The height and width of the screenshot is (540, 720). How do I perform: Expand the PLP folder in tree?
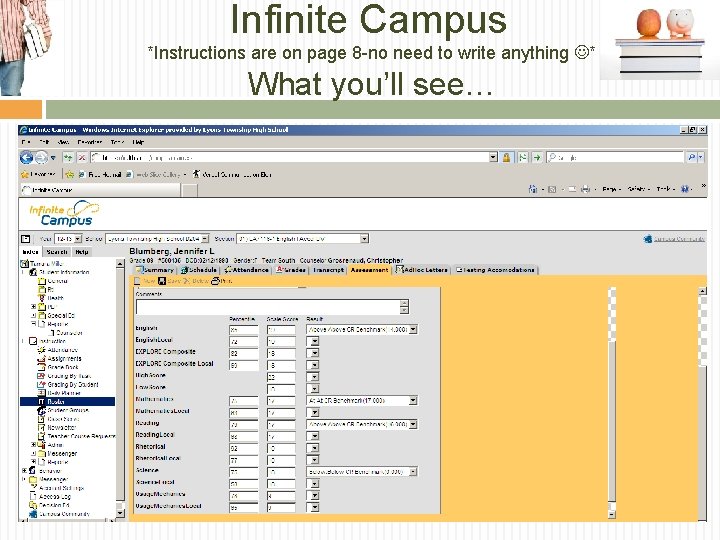pyautogui.click(x=34, y=307)
